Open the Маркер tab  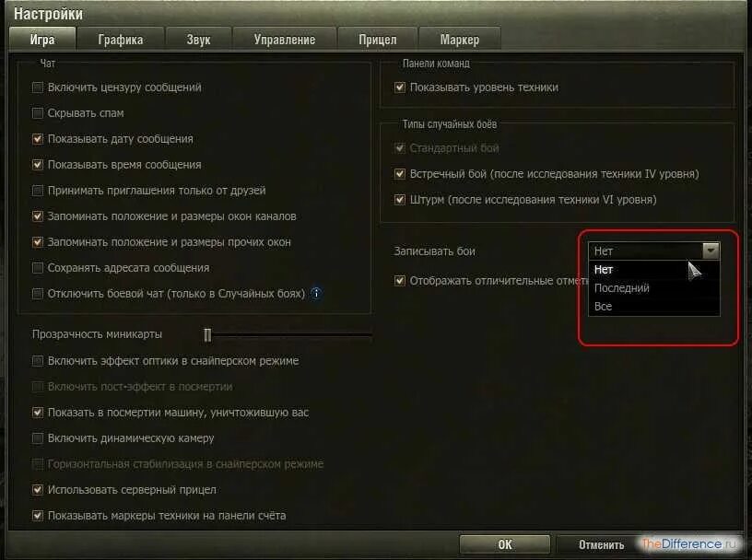460,40
